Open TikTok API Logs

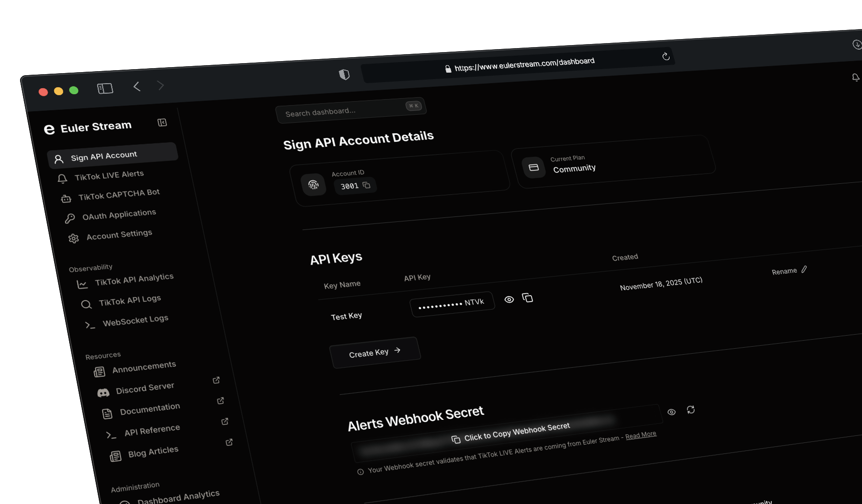point(130,300)
